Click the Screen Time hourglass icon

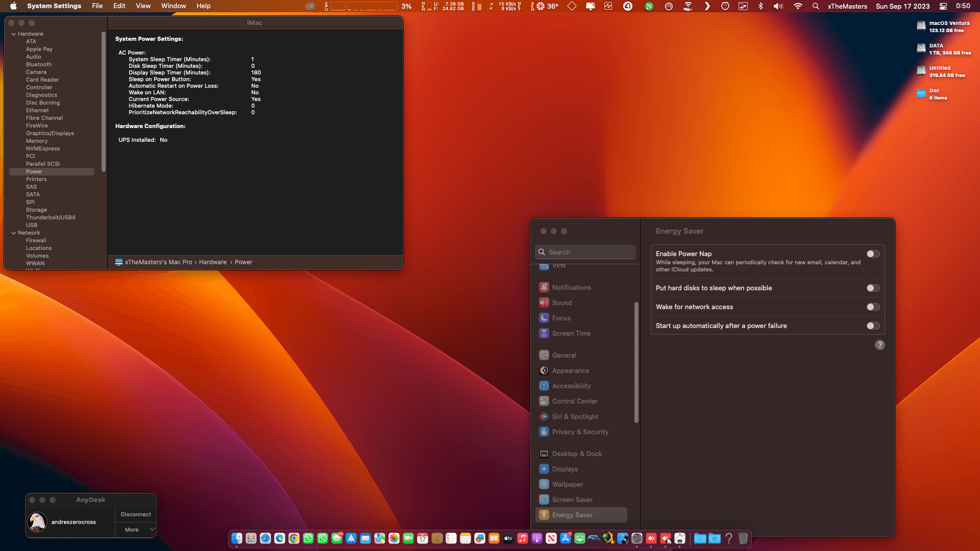(544, 333)
